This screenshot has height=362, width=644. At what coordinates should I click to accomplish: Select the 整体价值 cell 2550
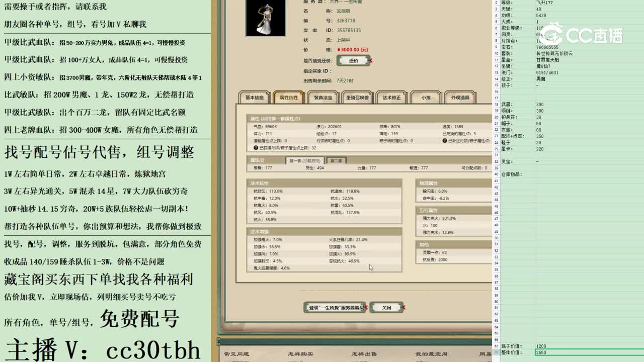click(x=590, y=352)
